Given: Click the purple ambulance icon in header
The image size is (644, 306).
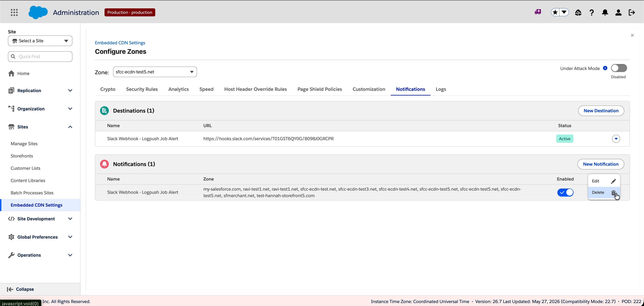Looking at the screenshot, I should (x=538, y=12).
